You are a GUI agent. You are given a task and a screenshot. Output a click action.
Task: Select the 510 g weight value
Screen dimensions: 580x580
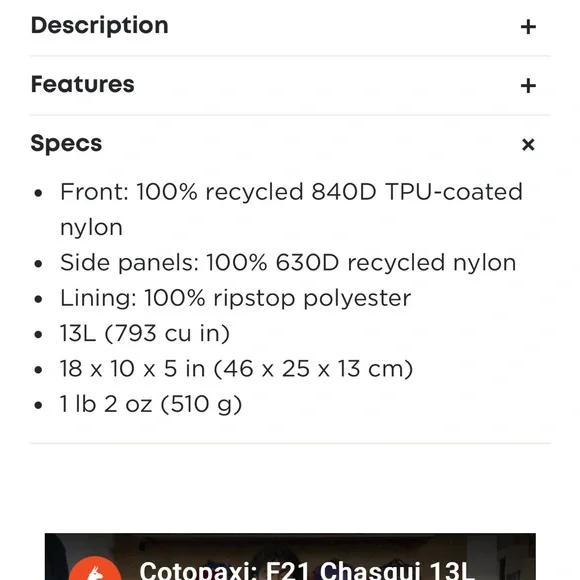(201, 404)
